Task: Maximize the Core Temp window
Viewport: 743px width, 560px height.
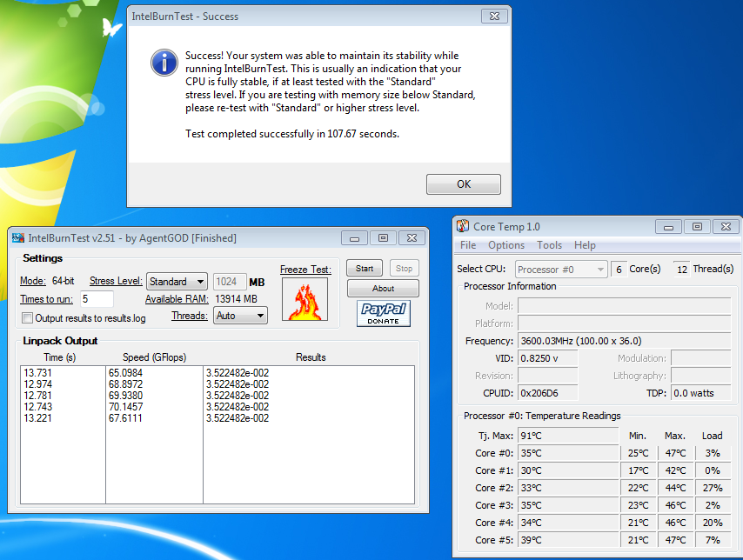Action: click(x=697, y=227)
